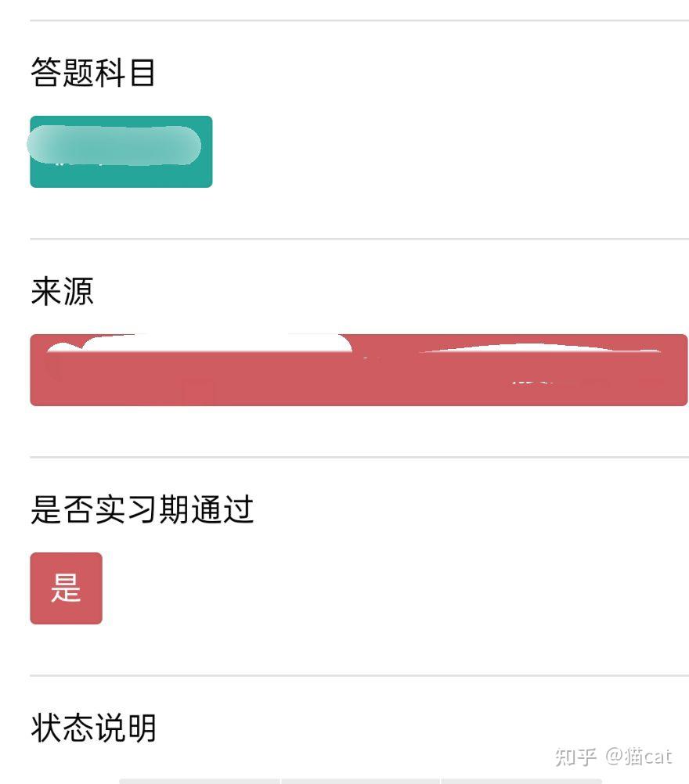The image size is (689, 784).
Task: Click the divider line above 答题科目
Action: pyautogui.click(x=359, y=20)
